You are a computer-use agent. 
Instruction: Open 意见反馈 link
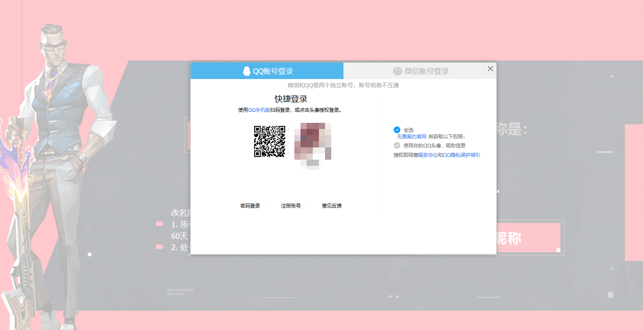point(332,206)
